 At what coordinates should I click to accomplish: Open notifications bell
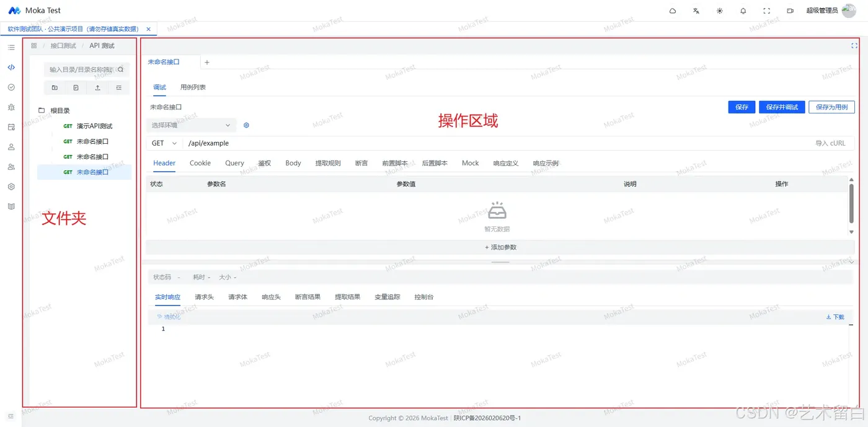pos(743,11)
